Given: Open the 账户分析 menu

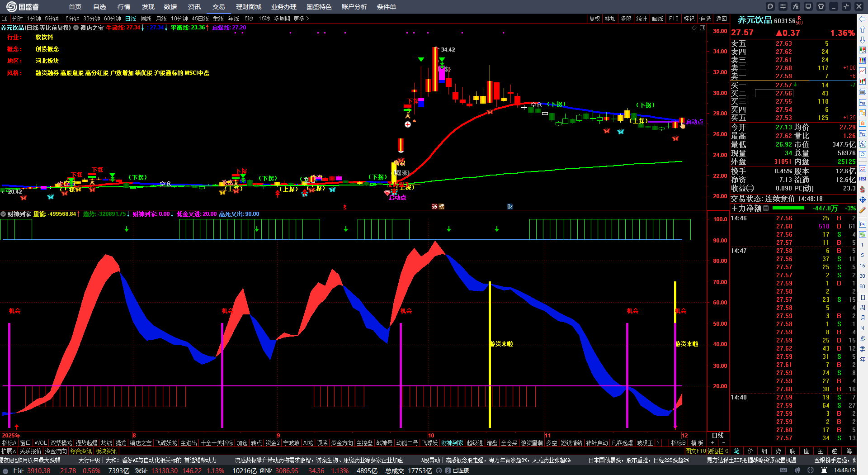Looking at the screenshot, I should 354,7.
